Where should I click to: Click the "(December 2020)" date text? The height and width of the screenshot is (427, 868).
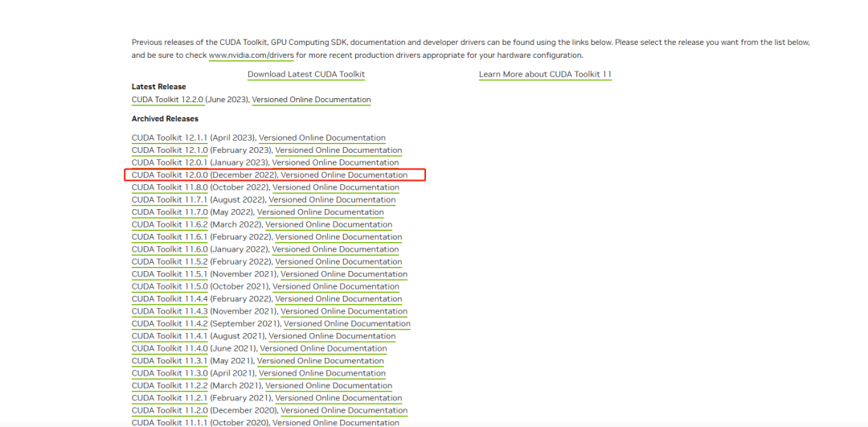point(243,410)
